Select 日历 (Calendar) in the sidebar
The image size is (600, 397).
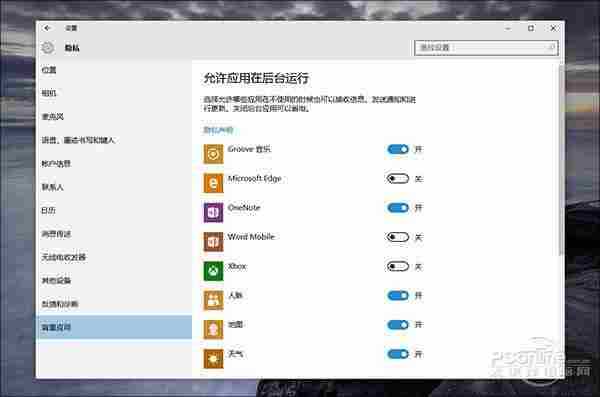[114, 211]
